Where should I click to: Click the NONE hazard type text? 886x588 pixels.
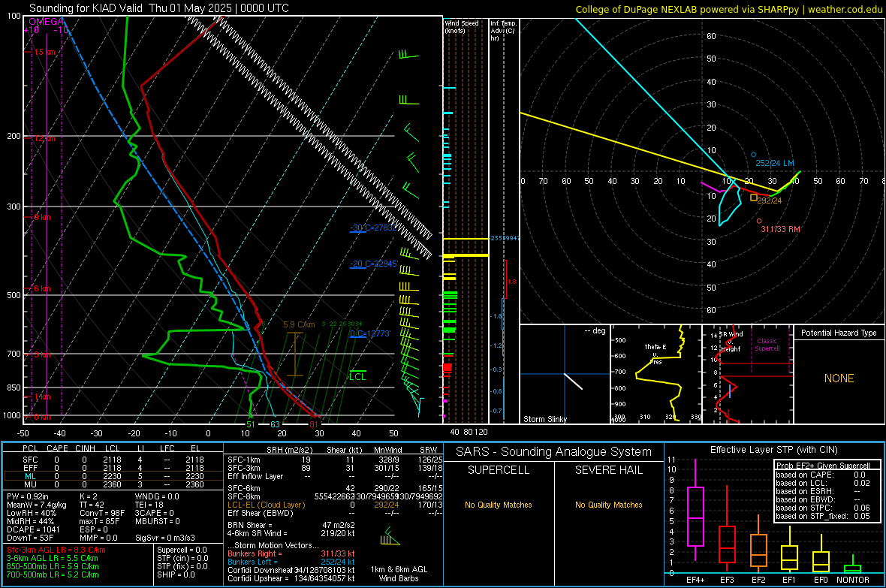click(x=839, y=378)
